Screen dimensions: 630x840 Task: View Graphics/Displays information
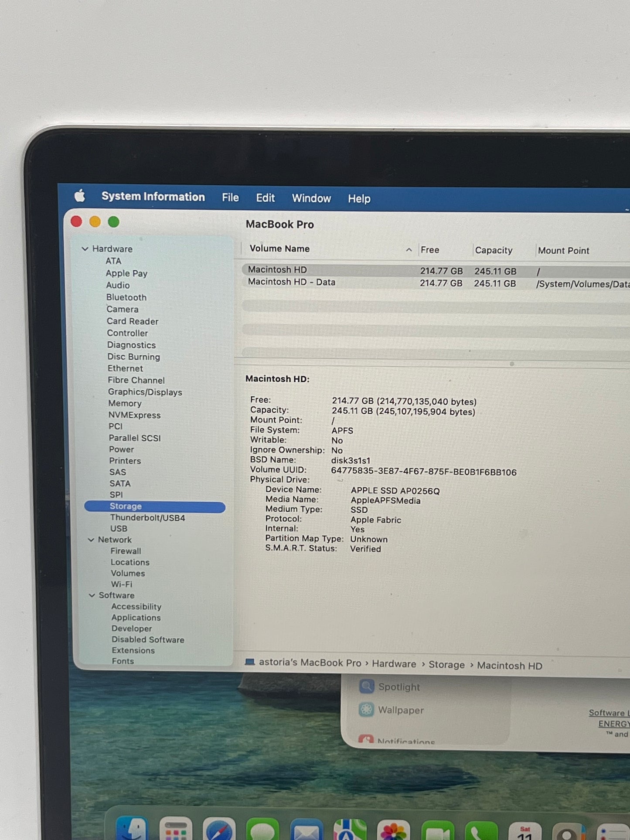(145, 392)
